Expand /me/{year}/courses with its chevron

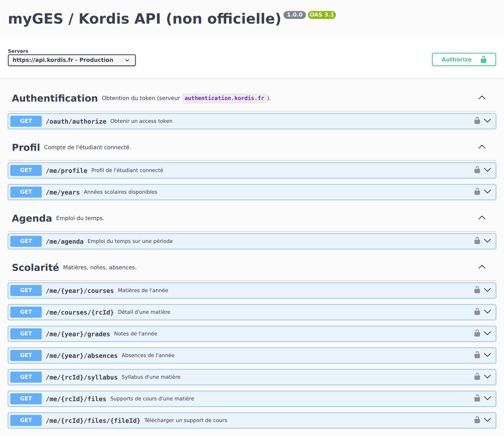pos(487,290)
